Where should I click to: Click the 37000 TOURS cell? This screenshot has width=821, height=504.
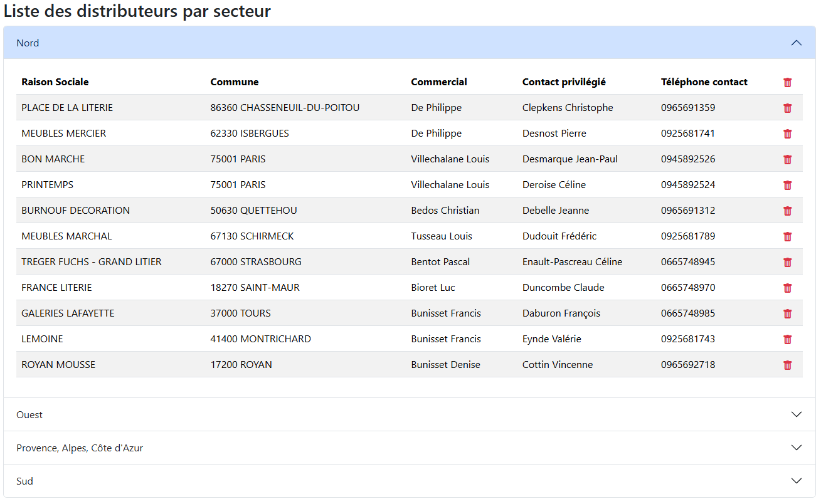coord(241,313)
